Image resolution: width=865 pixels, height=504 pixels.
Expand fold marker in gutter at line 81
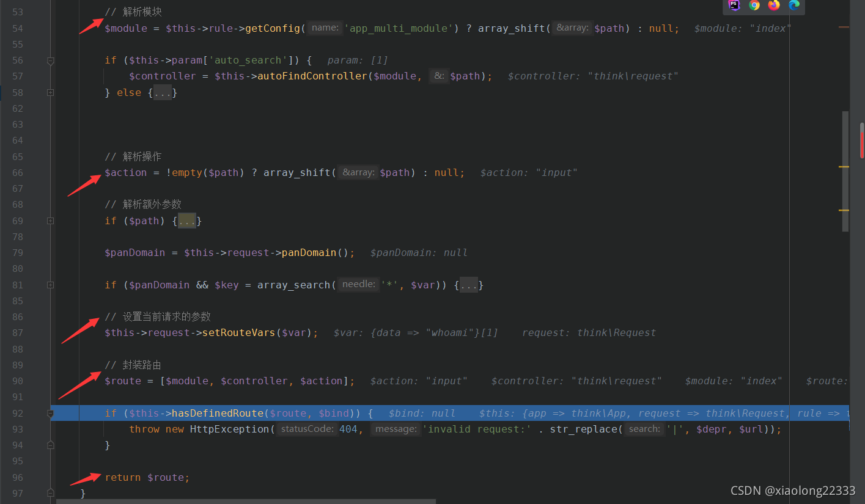(x=51, y=285)
